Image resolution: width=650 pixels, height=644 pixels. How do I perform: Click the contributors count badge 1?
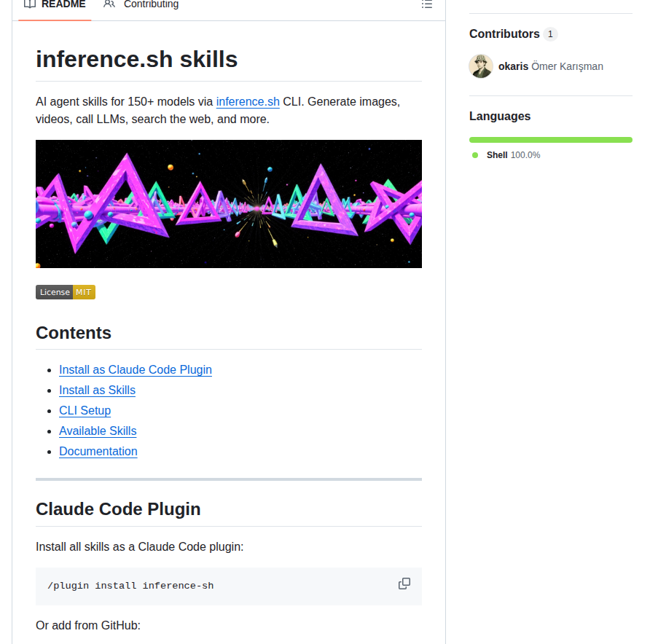click(x=550, y=34)
